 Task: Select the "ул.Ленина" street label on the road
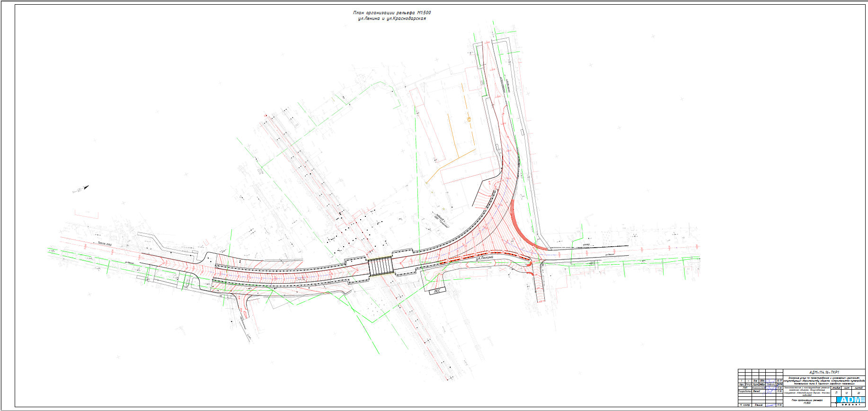point(484,259)
